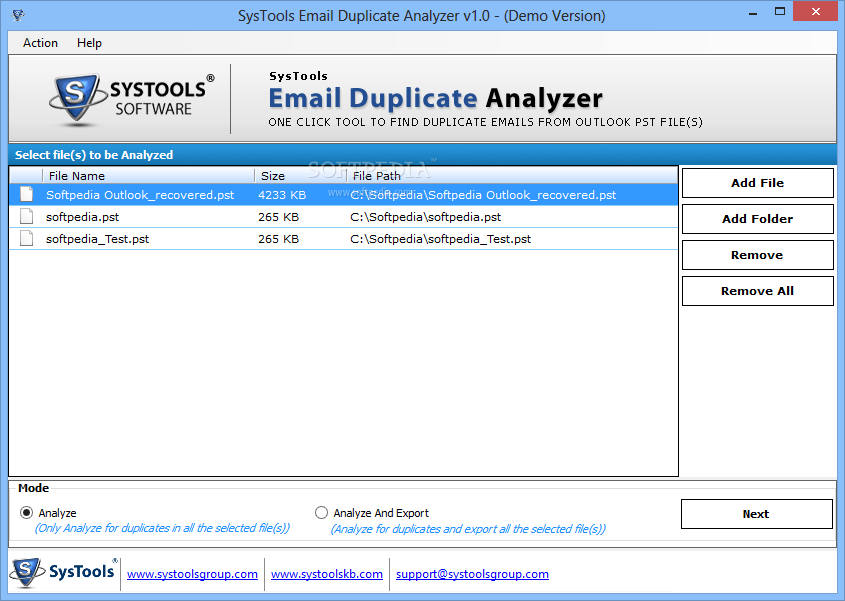Open the www.systoolsgroup.com link
The width and height of the screenshot is (845, 601).
(192, 574)
